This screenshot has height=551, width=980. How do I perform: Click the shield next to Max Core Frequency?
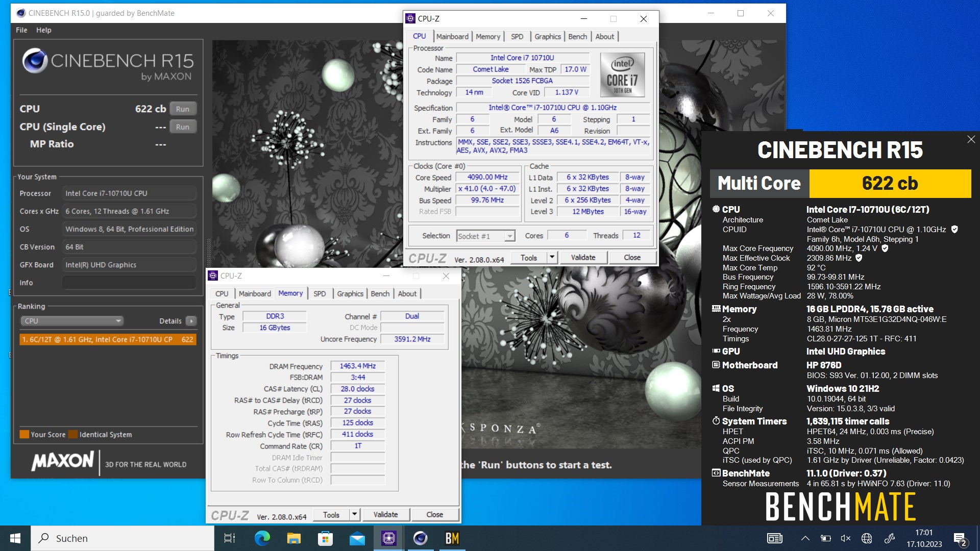[885, 248]
